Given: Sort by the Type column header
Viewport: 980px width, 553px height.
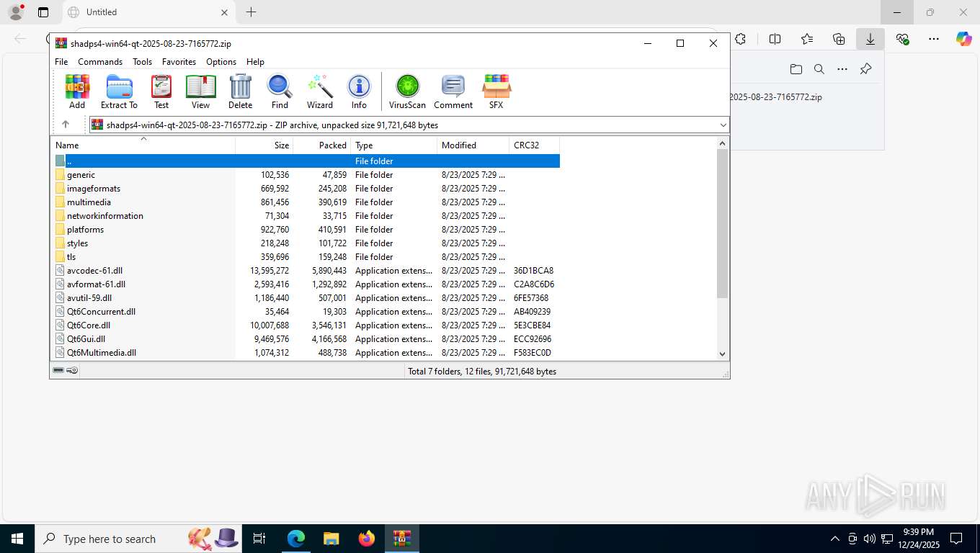Looking at the screenshot, I should 394,145.
